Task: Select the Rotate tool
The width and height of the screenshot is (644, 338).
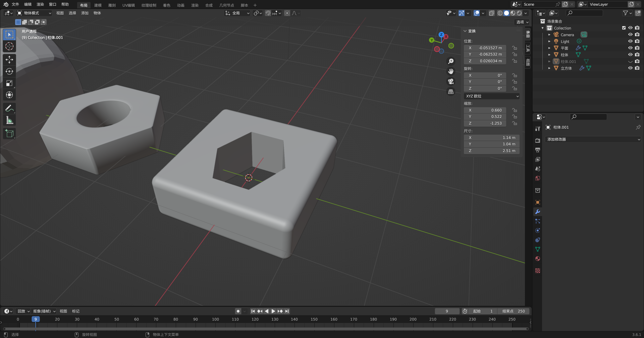Action: click(9, 71)
